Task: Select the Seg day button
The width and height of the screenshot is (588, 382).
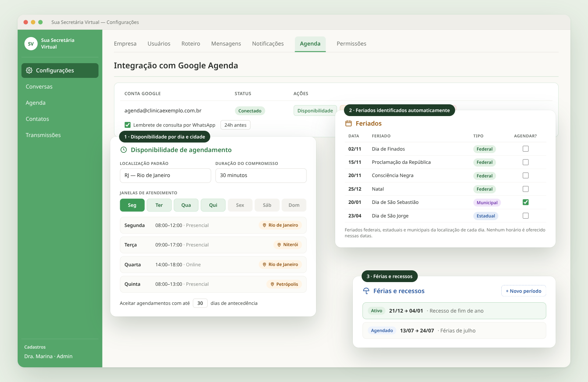Action: pyautogui.click(x=132, y=205)
